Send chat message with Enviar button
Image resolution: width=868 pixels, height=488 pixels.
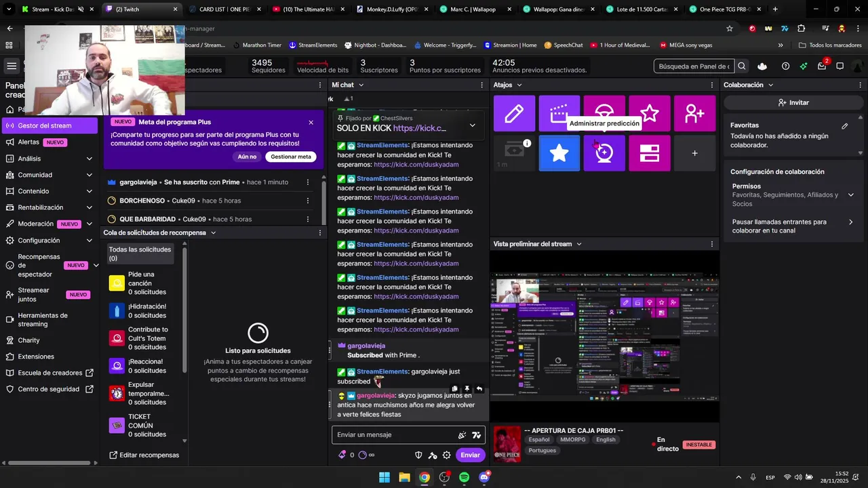[471, 455]
